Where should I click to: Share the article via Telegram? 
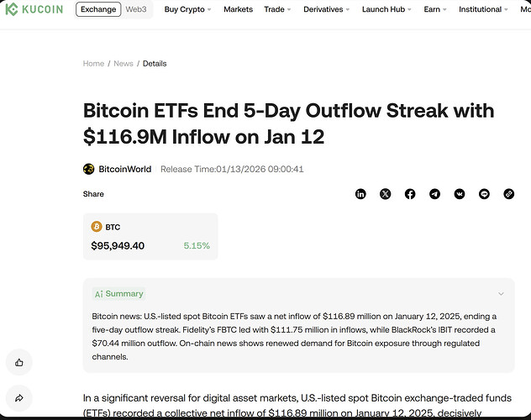pos(434,194)
